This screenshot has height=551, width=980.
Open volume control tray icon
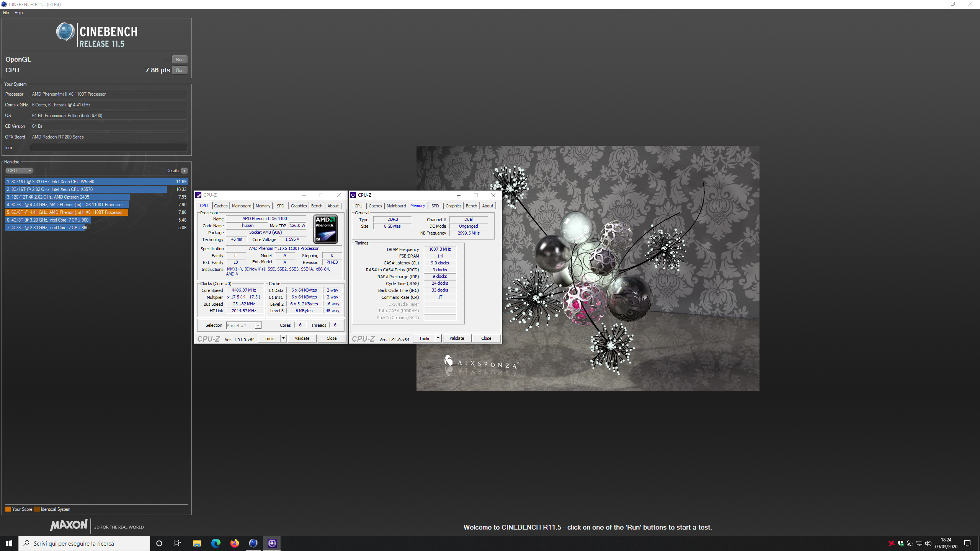(x=928, y=543)
